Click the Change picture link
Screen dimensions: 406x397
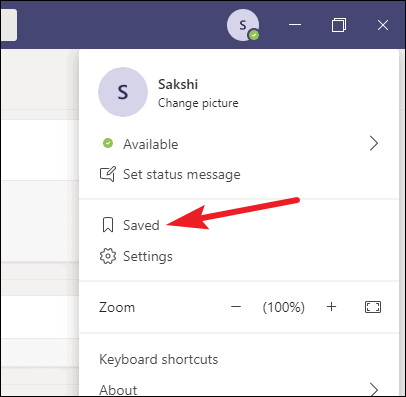[198, 103]
